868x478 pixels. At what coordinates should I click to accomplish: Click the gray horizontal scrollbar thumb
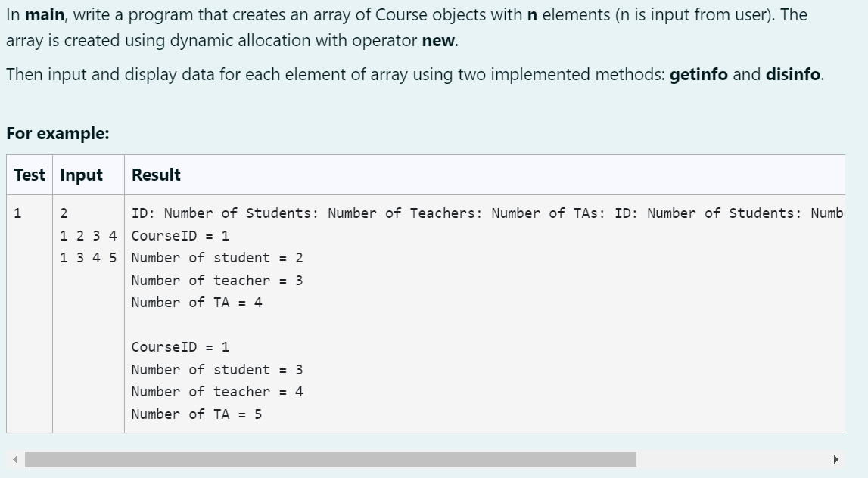pyautogui.click(x=330, y=460)
